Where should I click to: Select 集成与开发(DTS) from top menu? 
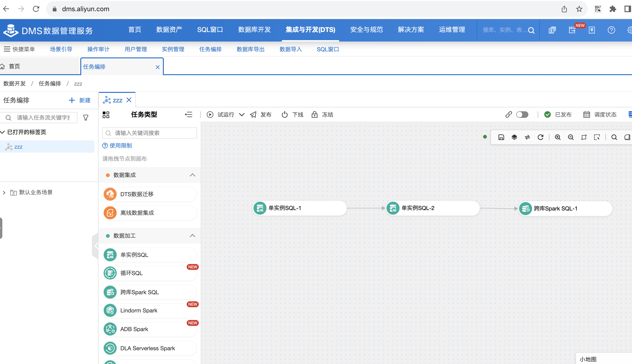[x=310, y=30]
